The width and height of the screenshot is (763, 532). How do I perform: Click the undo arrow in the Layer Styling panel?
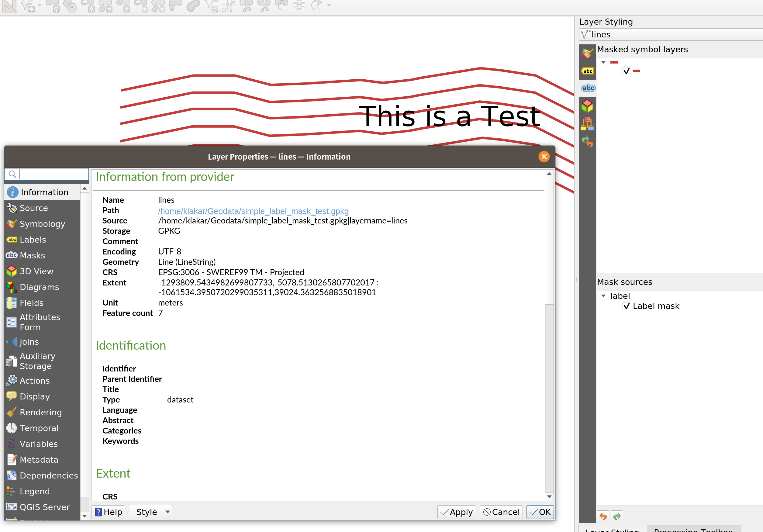(x=603, y=516)
